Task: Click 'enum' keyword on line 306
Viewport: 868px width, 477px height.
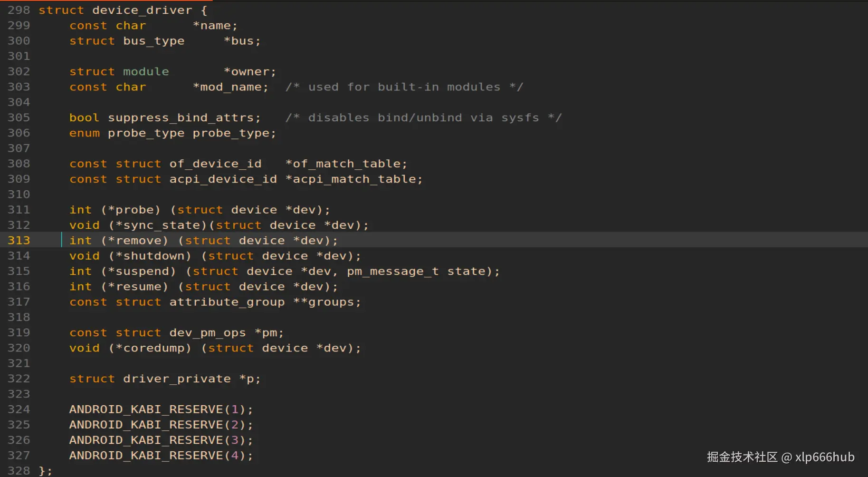Action: 85,133
